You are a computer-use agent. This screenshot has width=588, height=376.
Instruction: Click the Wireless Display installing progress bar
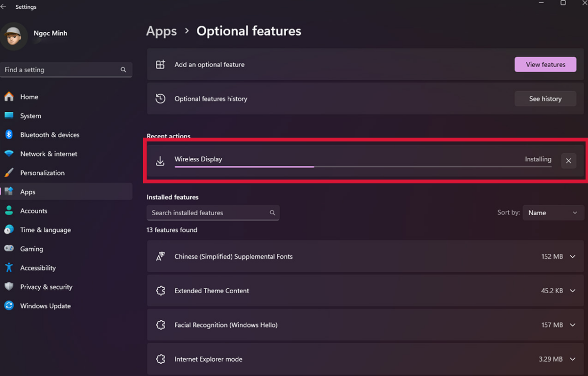(x=363, y=167)
